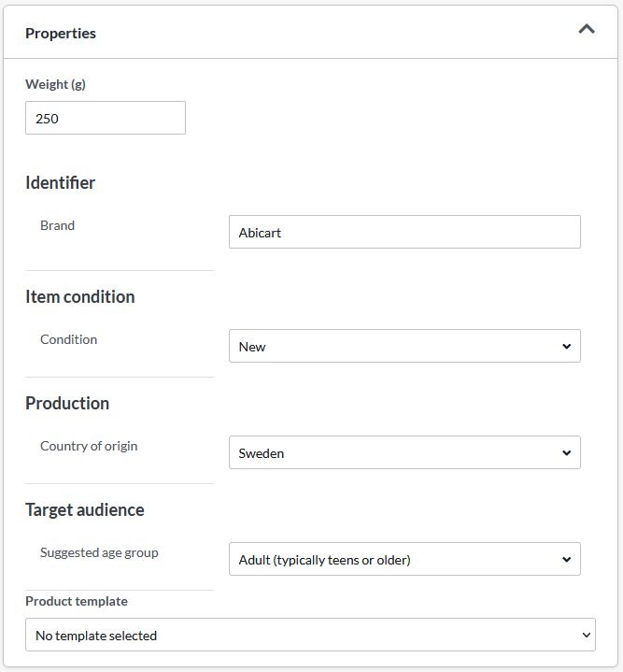Click the Item condition section heading
The image size is (623, 672).
[80, 296]
